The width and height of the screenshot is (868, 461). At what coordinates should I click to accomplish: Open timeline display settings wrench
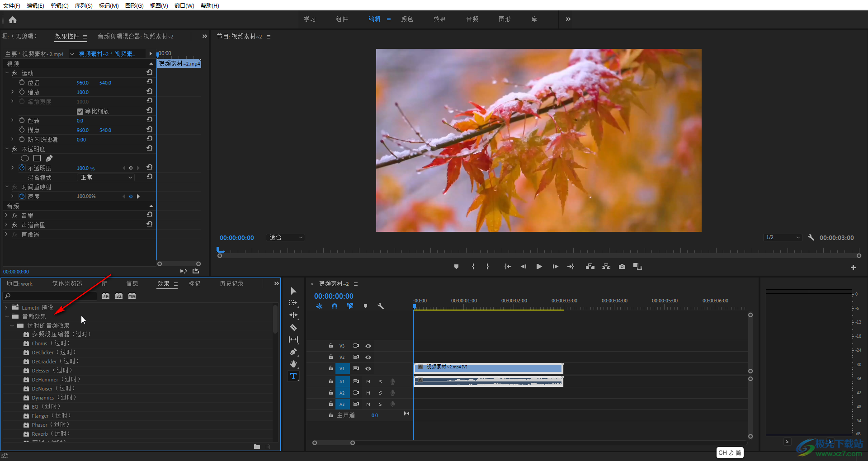(381, 306)
